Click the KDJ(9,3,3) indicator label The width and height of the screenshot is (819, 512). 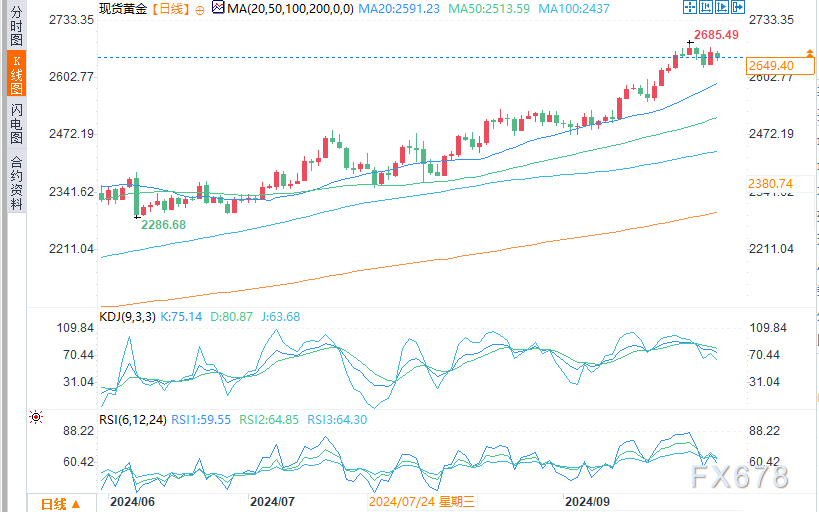pos(127,317)
